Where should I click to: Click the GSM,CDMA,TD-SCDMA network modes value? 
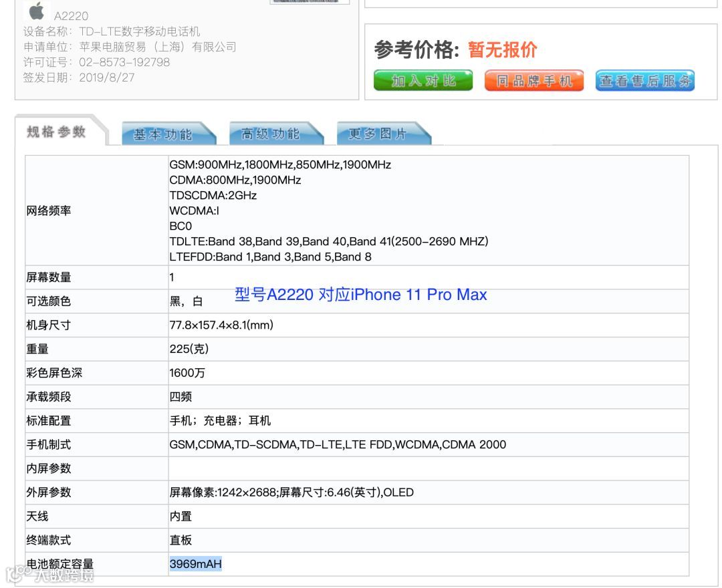338,445
